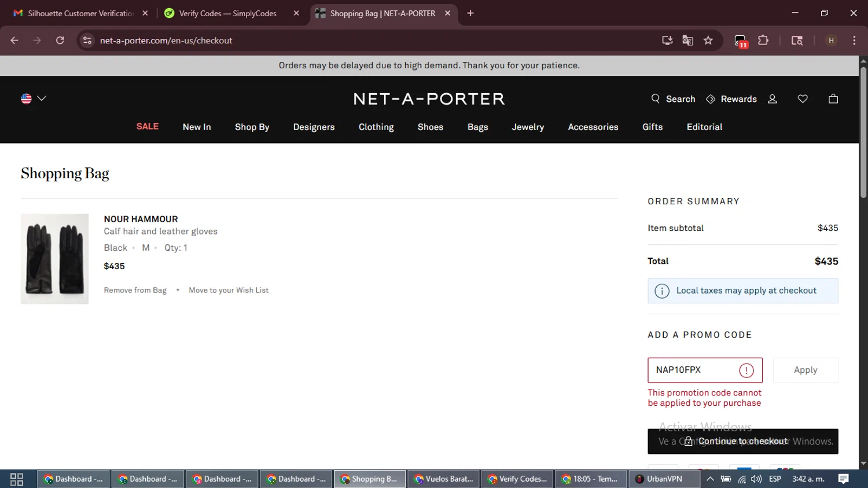Open the shopping bag icon in header
Viewport: 868px width, 488px height.
pos(833,99)
